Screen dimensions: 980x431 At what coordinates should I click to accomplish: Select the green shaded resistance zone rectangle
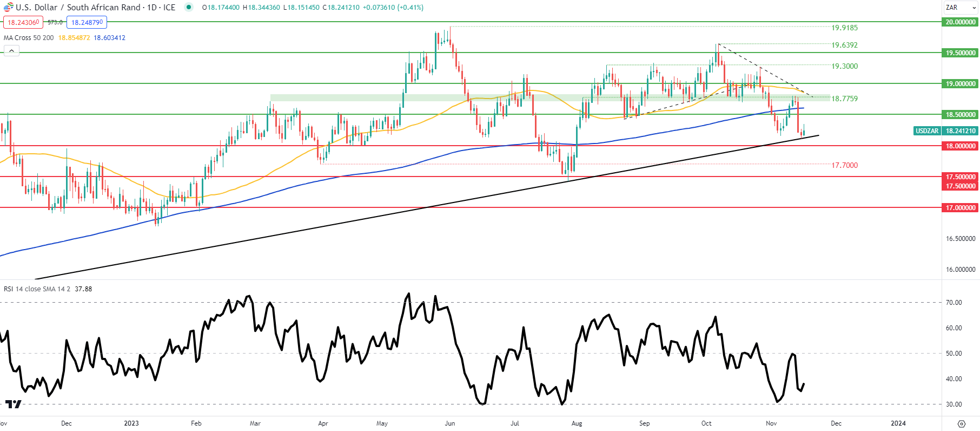550,98
